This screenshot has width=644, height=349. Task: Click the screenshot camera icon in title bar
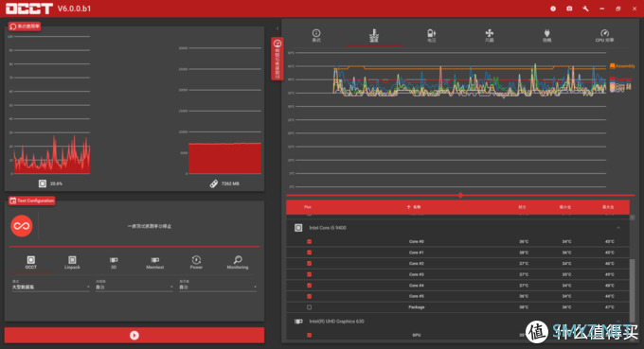coord(569,9)
